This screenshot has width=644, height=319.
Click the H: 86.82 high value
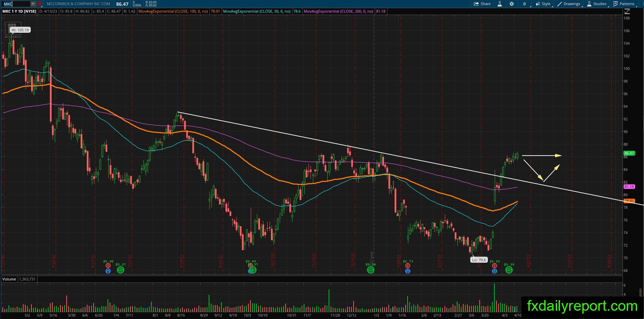pyautogui.click(x=83, y=11)
